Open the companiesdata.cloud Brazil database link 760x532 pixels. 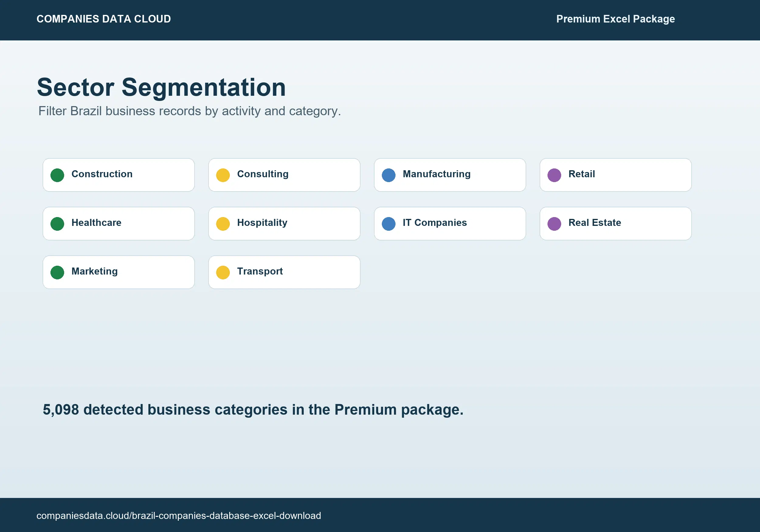179,516
